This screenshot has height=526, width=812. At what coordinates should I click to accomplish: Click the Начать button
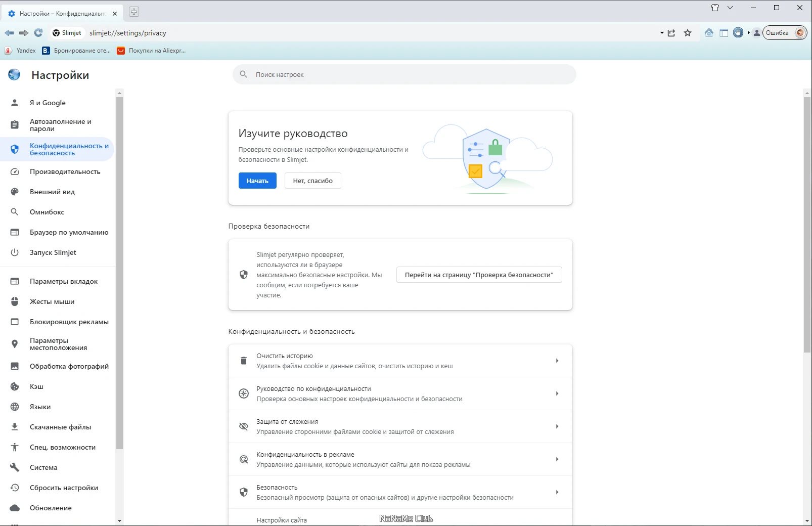point(257,181)
